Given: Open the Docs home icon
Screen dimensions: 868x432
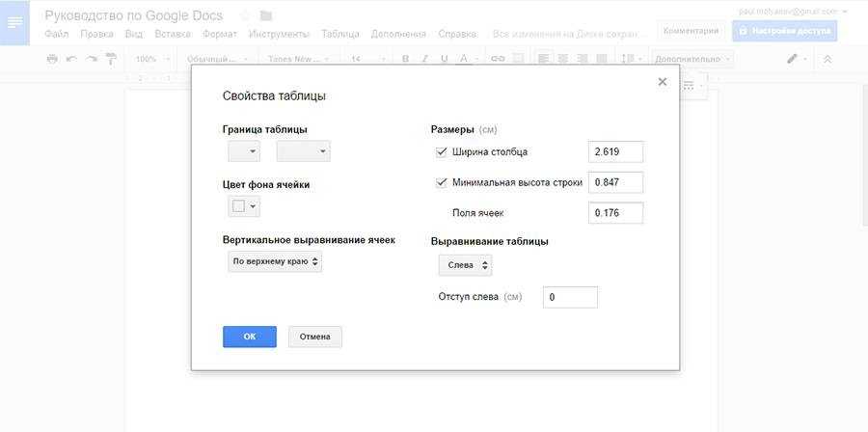Looking at the screenshot, I should pos(14,23).
